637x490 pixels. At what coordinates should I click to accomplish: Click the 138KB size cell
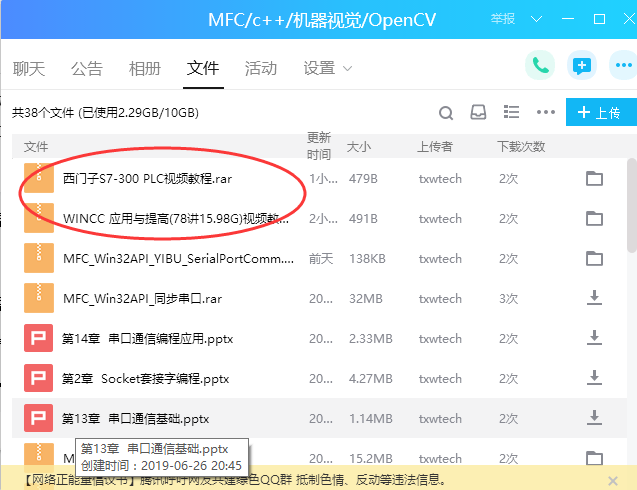click(x=367, y=258)
